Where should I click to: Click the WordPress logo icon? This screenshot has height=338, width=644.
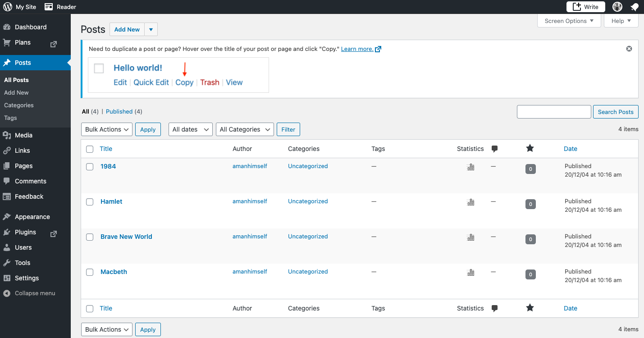(8, 7)
